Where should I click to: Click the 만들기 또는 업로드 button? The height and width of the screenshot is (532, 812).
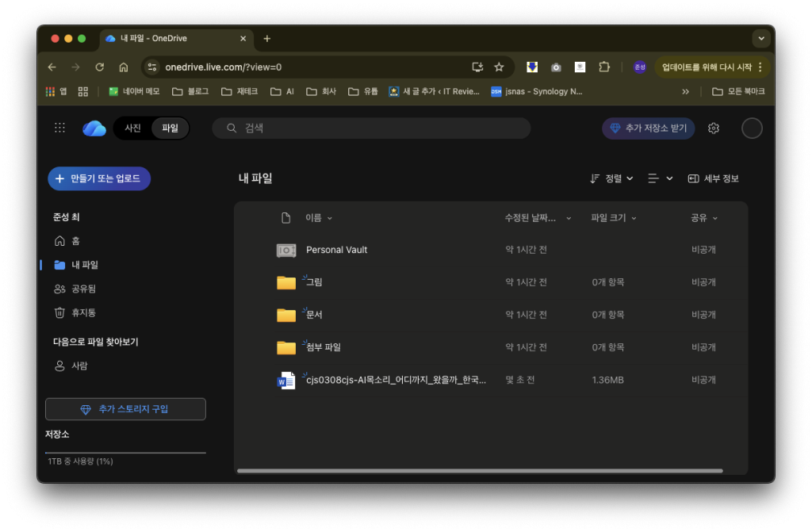point(99,178)
